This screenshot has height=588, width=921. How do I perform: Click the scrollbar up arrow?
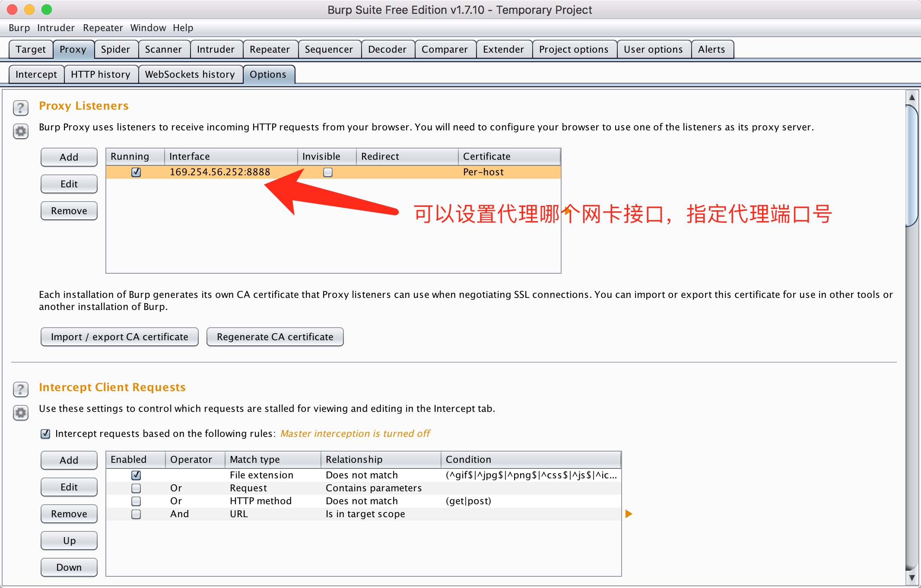pyautogui.click(x=912, y=97)
